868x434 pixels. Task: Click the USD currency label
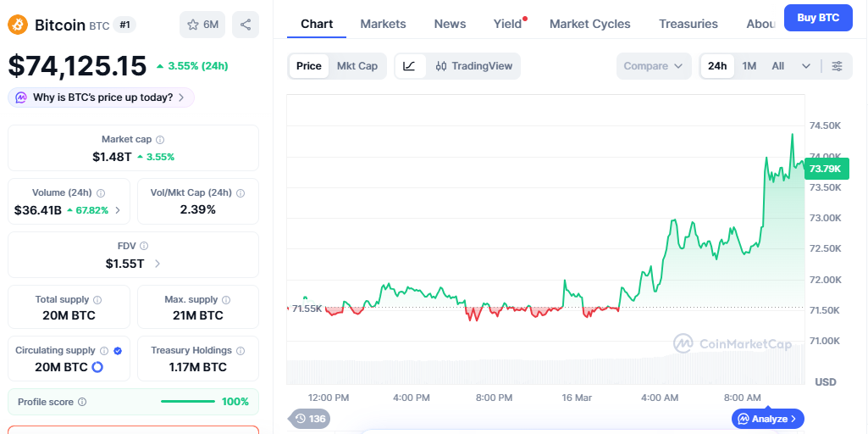click(826, 382)
